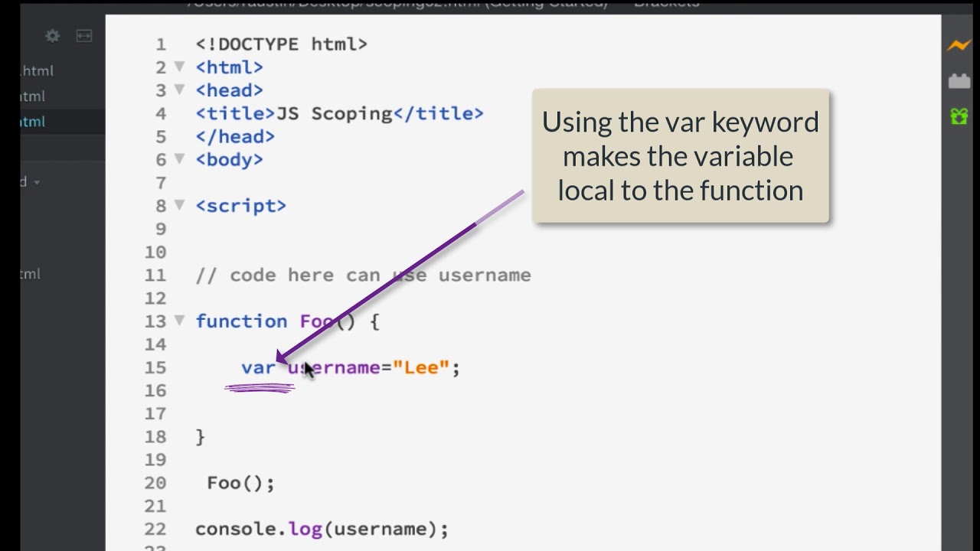This screenshot has width=980, height=551.
Task: Click the Foo(); call on line 20
Action: click(240, 483)
